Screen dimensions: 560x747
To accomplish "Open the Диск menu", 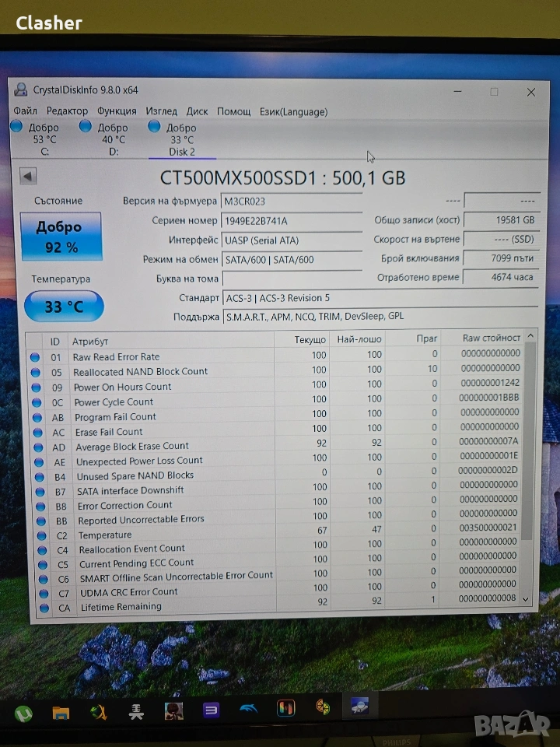I will tap(197, 111).
